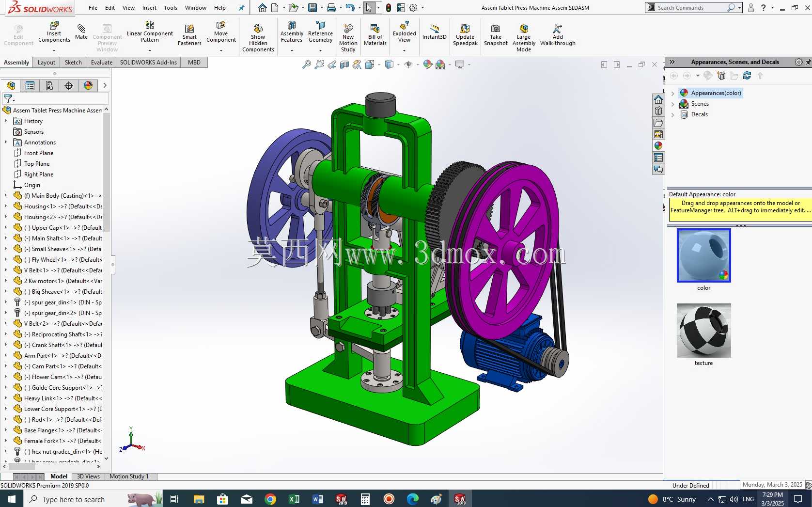Switch to SOLIDWORKS Add-Ins tab
Image resolution: width=812 pixels, height=507 pixels.
click(148, 63)
